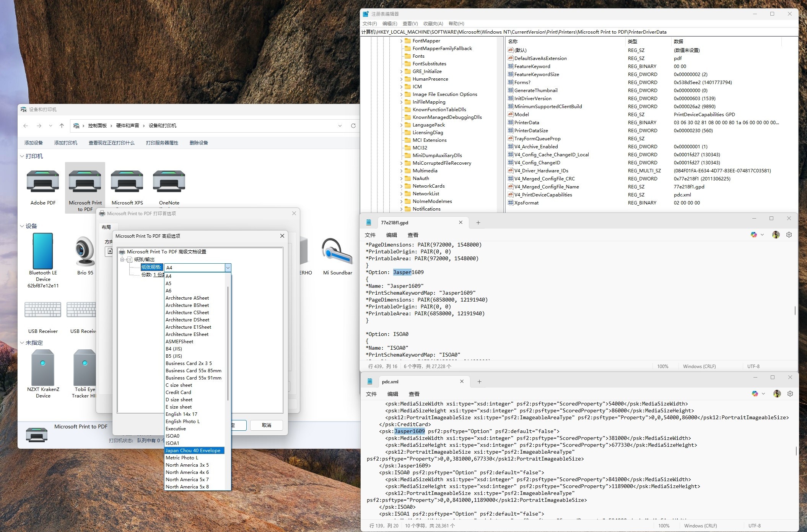Select the Microsoft XPS printer icon
The image size is (807, 532).
click(x=127, y=182)
